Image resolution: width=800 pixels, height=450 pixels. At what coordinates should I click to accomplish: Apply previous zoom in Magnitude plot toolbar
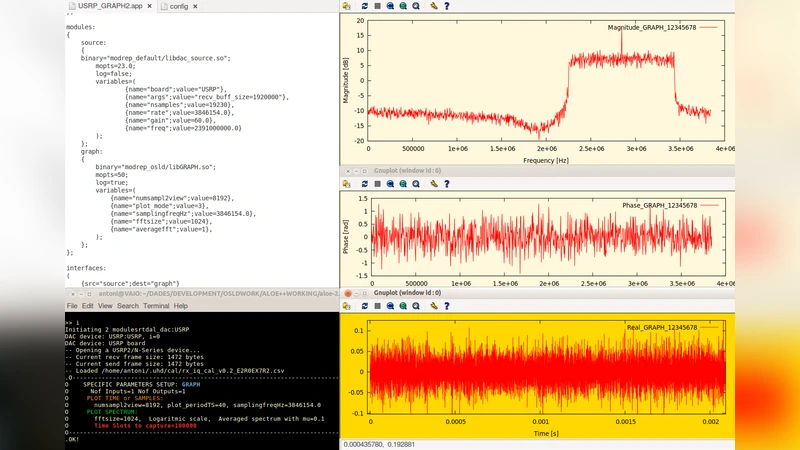tap(390, 5)
